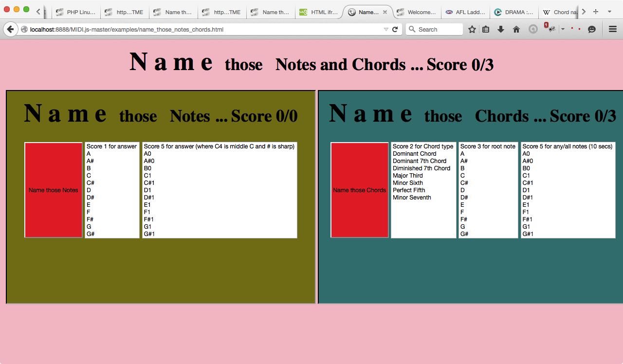Image resolution: width=623 pixels, height=364 pixels.
Task: Click the red Name those Chords button
Action: [360, 190]
